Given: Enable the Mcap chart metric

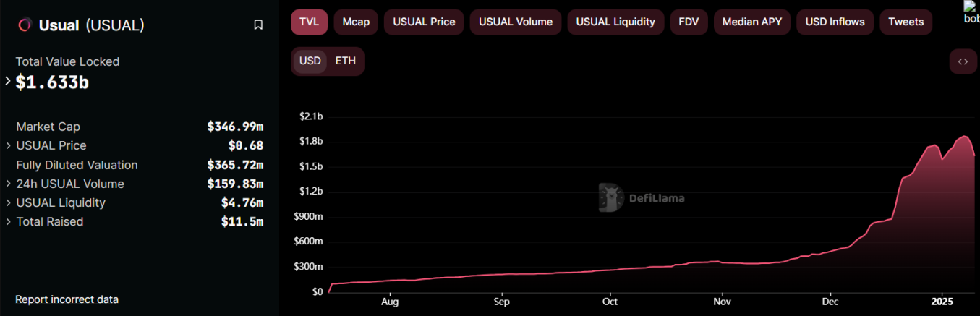Looking at the screenshot, I should [356, 22].
